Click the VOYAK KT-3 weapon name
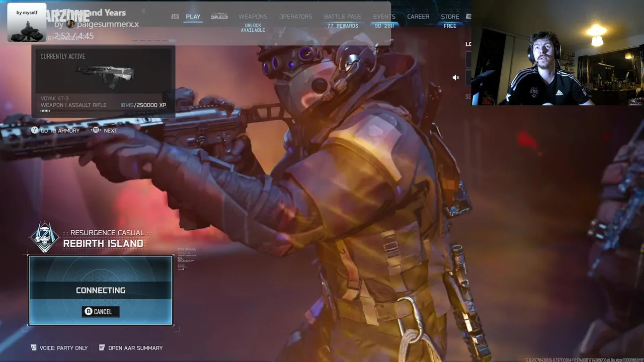Image resolution: width=644 pixels, height=362 pixels. pos(54,99)
